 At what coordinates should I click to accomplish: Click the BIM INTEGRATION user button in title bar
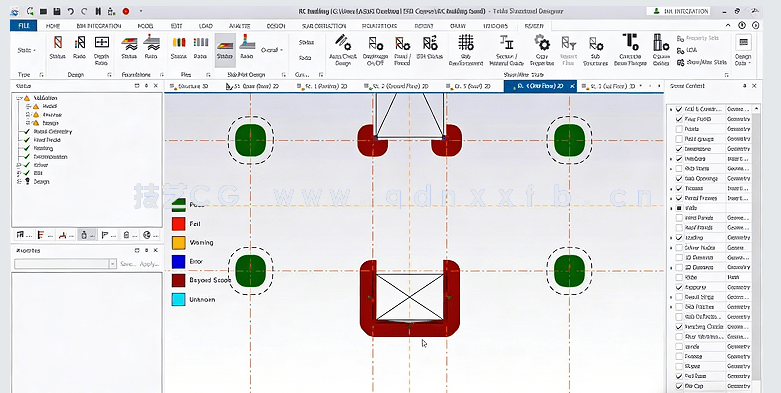[678, 11]
